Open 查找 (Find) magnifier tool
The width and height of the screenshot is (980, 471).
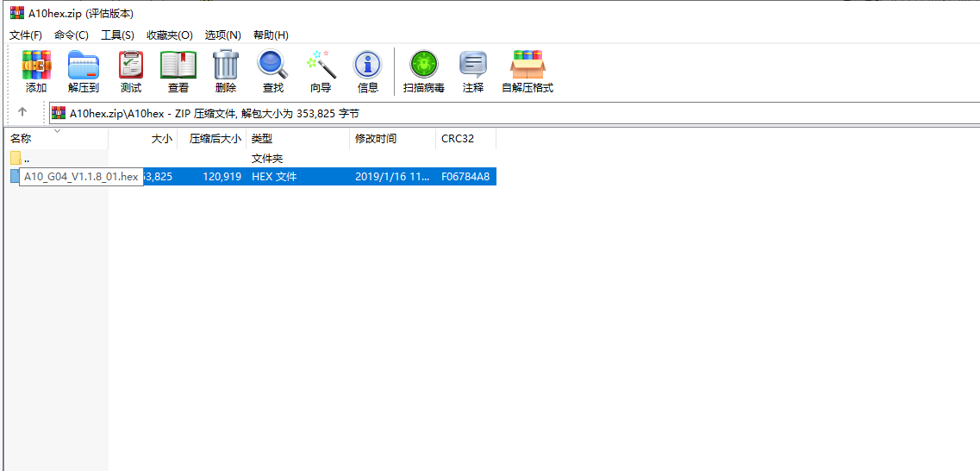(x=272, y=72)
